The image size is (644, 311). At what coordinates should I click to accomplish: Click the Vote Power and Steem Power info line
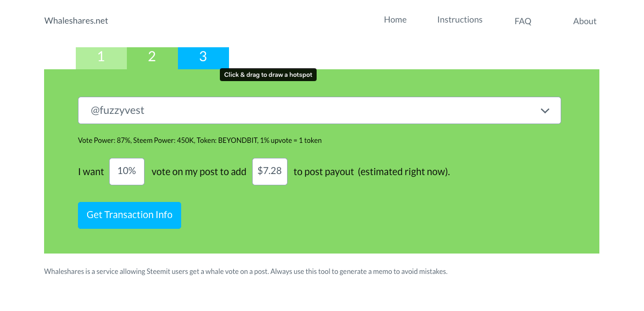199,140
